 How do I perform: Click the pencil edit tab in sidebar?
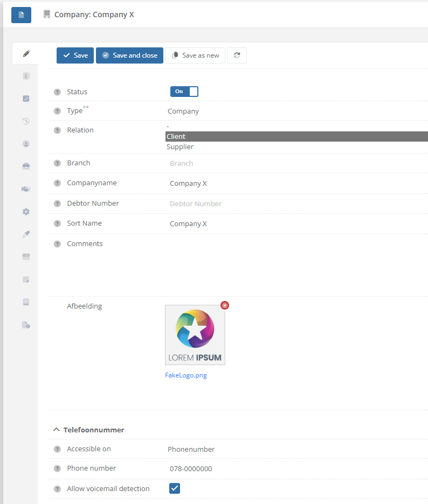pos(26,53)
